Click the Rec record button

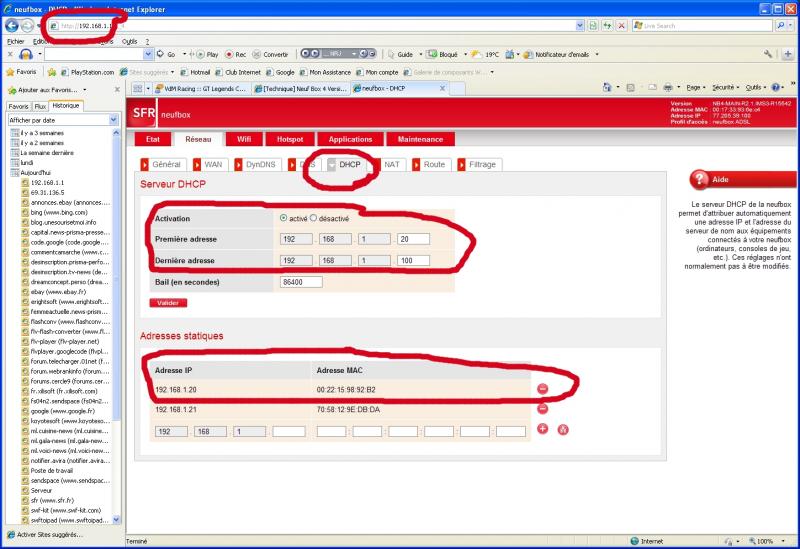pos(236,54)
